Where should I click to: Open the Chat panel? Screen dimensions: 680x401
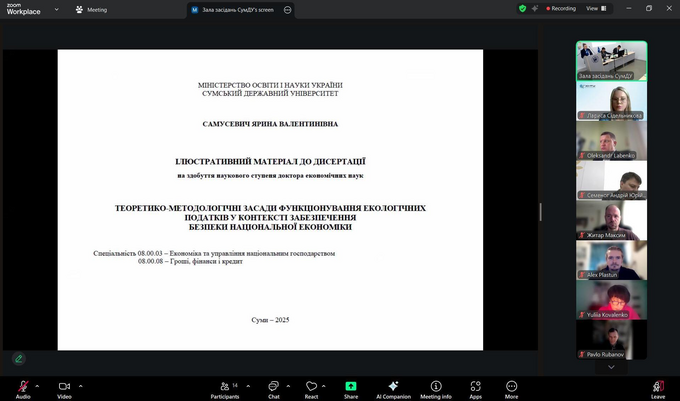(273, 387)
